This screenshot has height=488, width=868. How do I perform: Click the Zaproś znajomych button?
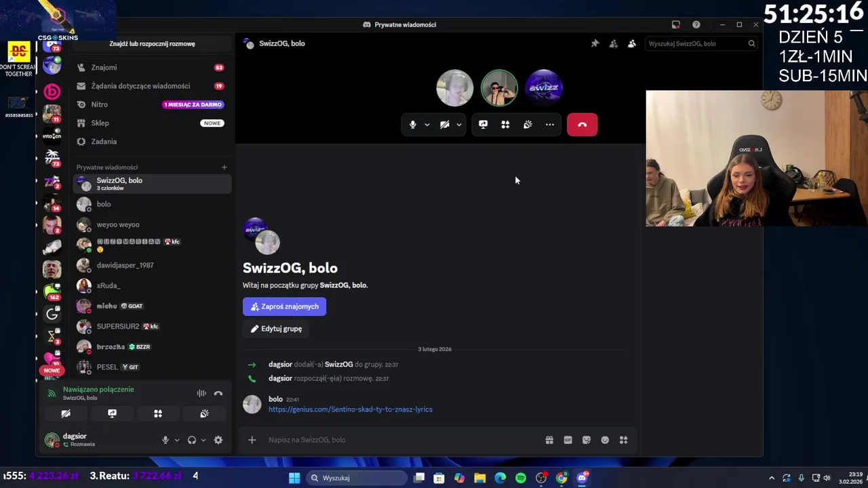(x=284, y=306)
